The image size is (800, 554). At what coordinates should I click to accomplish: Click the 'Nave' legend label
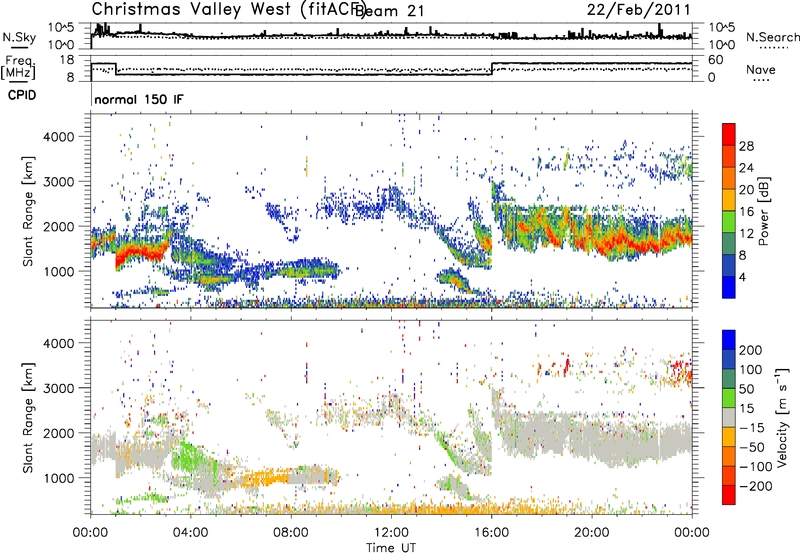(x=760, y=70)
